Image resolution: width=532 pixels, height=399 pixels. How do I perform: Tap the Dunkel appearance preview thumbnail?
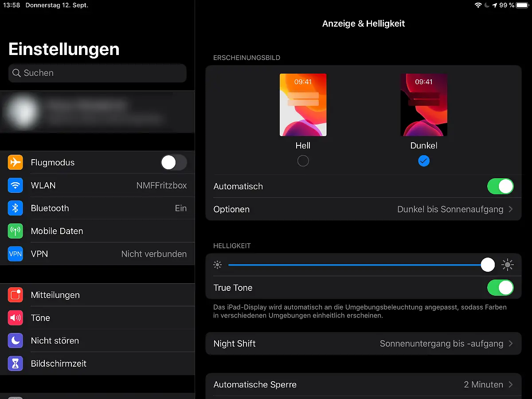[423, 105]
